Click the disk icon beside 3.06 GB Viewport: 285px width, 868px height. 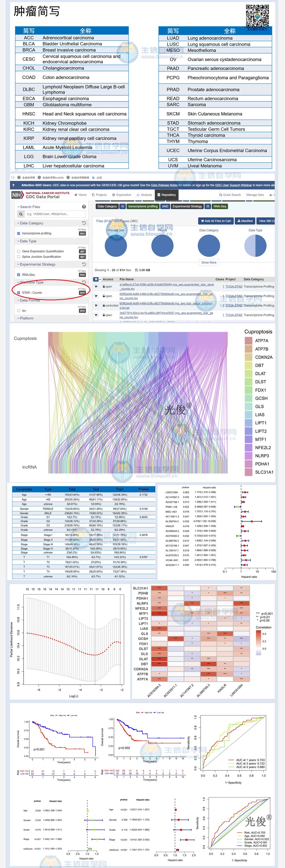pyautogui.click(x=136, y=270)
